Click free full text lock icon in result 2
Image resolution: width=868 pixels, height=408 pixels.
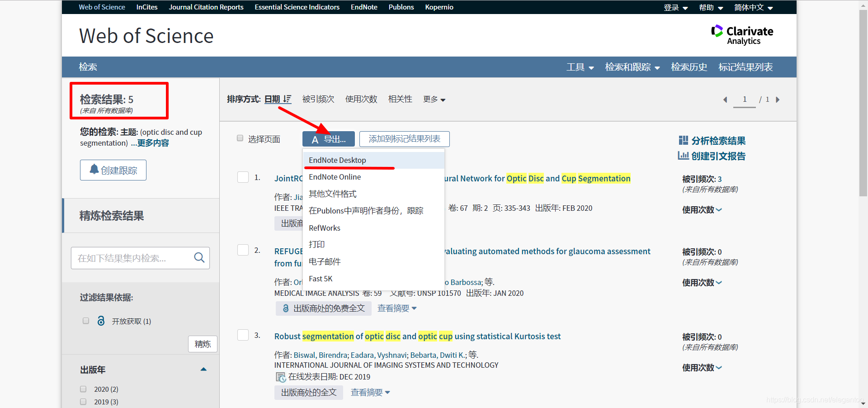(x=286, y=308)
